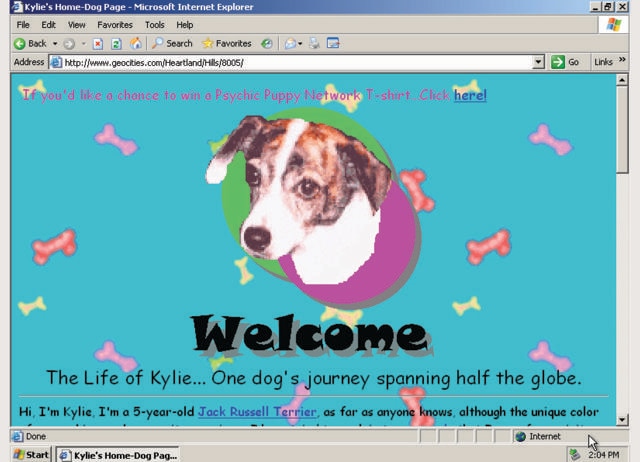640x462 pixels.
Task: Click the History toolbar icon
Action: click(x=267, y=44)
